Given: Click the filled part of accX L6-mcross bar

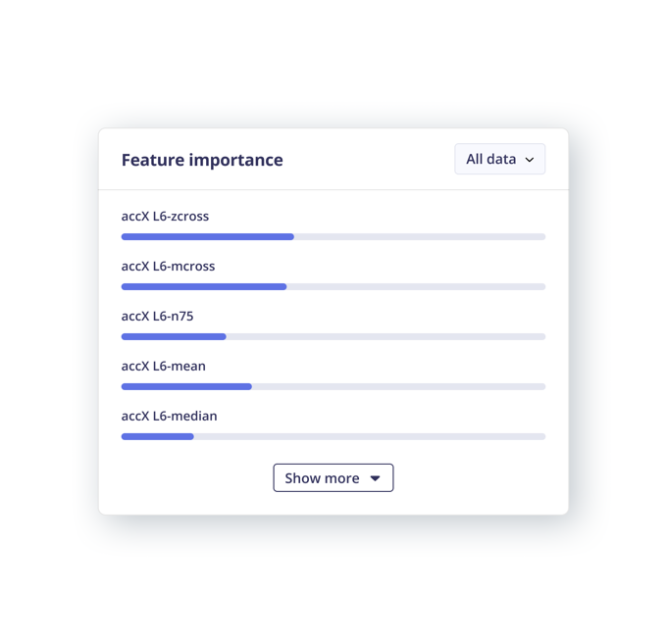Looking at the screenshot, I should click(x=203, y=286).
